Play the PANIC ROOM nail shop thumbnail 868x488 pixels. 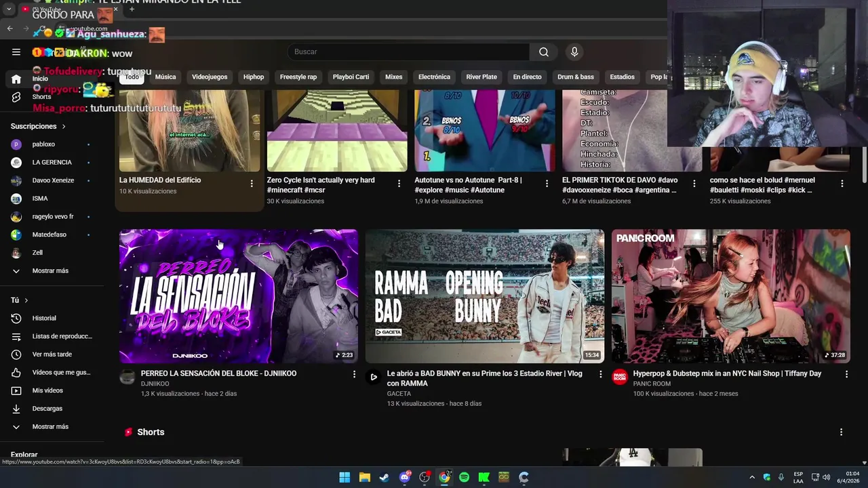[x=731, y=296]
